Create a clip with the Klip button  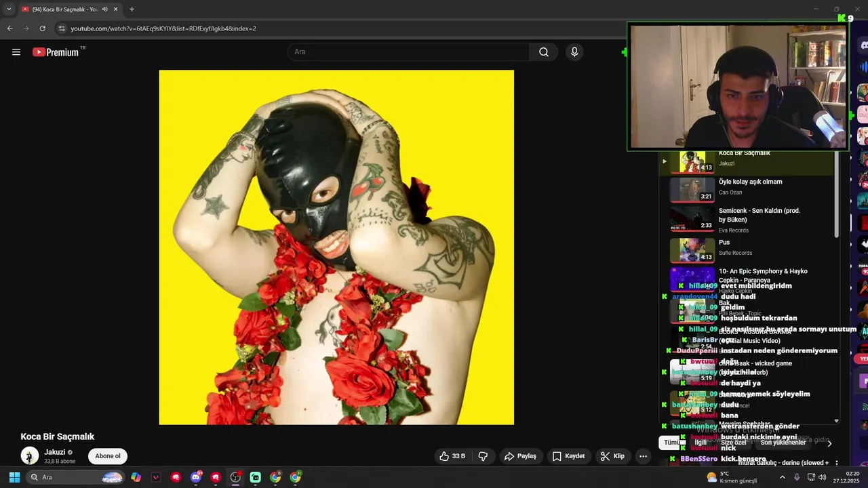coord(612,456)
